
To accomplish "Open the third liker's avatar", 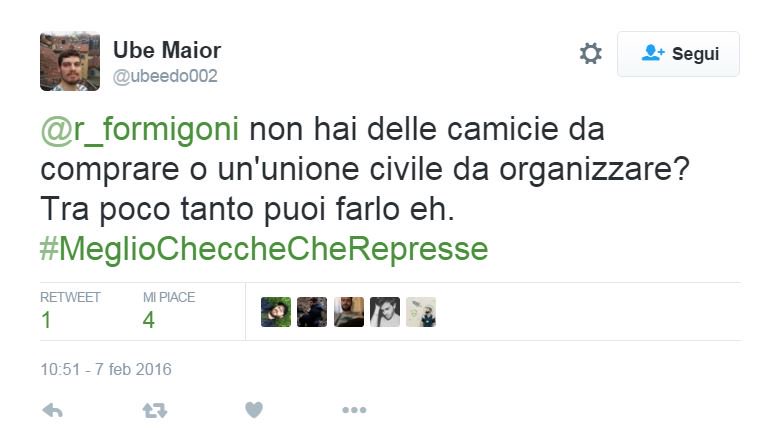I will (349, 312).
